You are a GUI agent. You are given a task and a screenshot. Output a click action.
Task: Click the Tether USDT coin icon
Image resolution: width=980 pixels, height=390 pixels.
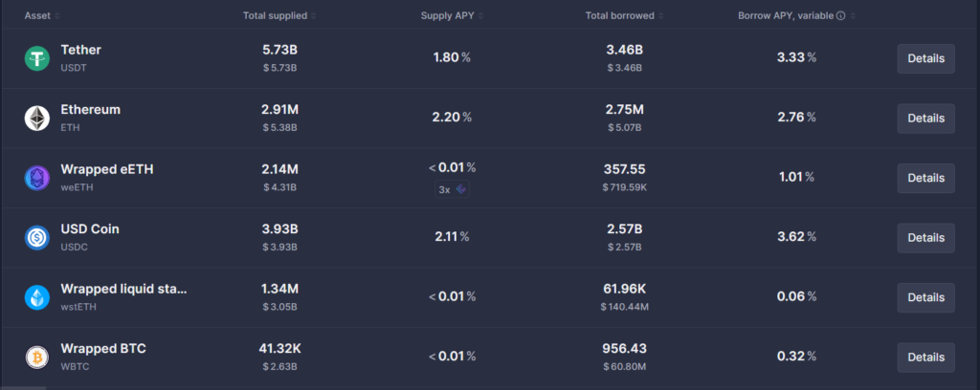pos(37,58)
